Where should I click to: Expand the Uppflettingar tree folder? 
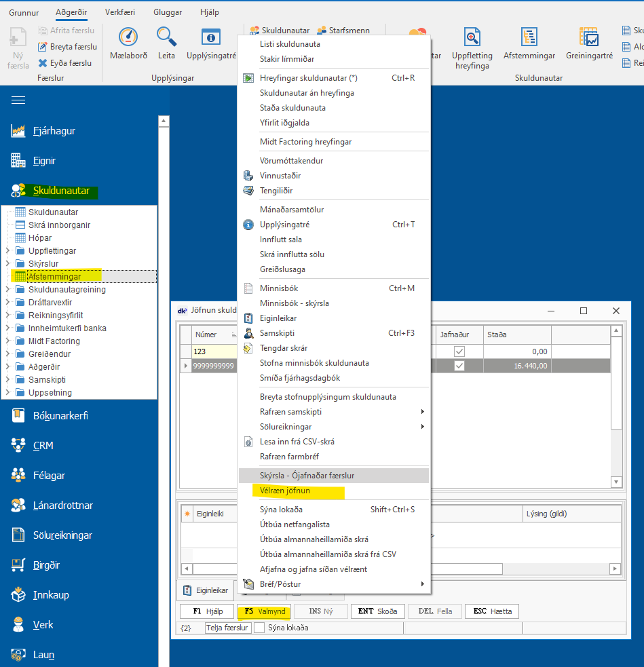pos(8,251)
